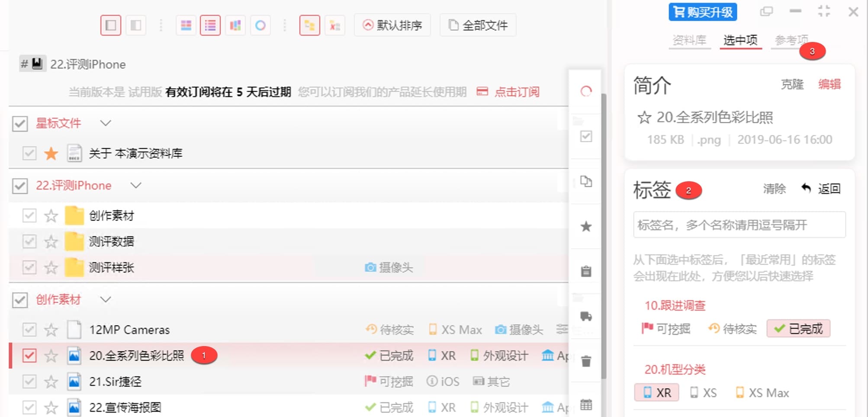The image size is (868, 417).
Task: Star the 21.Sir捷径 file
Action: pos(51,382)
